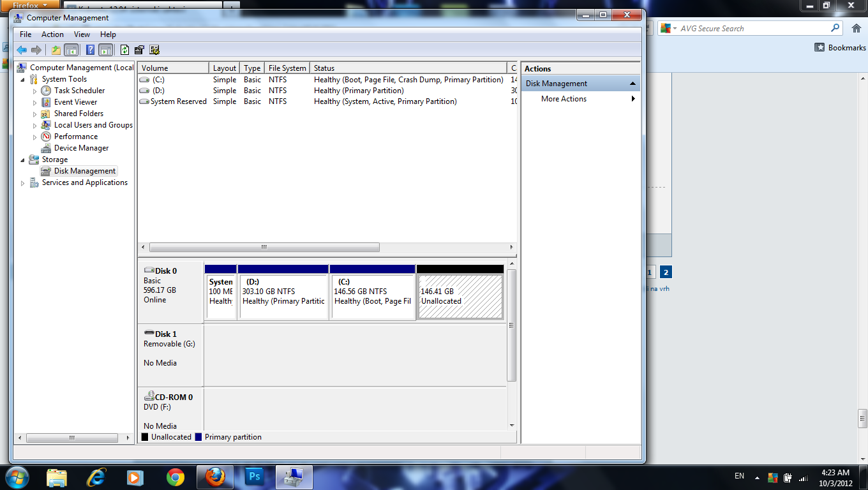Image resolution: width=868 pixels, height=490 pixels.
Task: Click the right scroll arrow of the volume list
Action: tap(512, 248)
